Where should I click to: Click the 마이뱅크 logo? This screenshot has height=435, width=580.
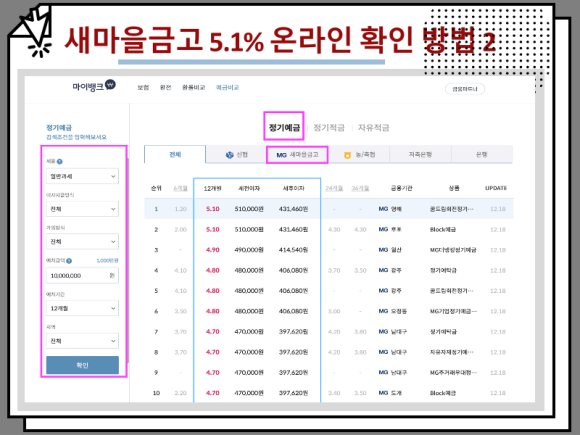(x=94, y=86)
